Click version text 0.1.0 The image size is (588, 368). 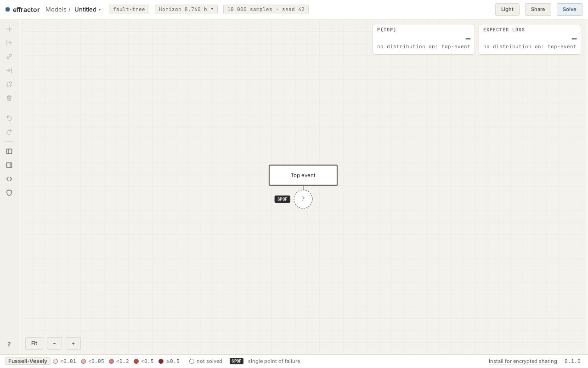[x=572, y=361]
